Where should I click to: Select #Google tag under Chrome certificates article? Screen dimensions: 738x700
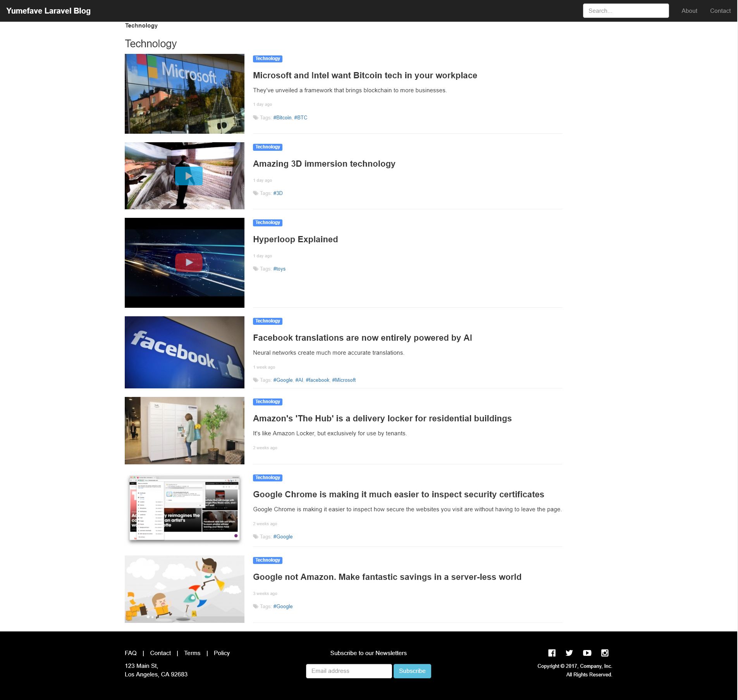pyautogui.click(x=283, y=537)
